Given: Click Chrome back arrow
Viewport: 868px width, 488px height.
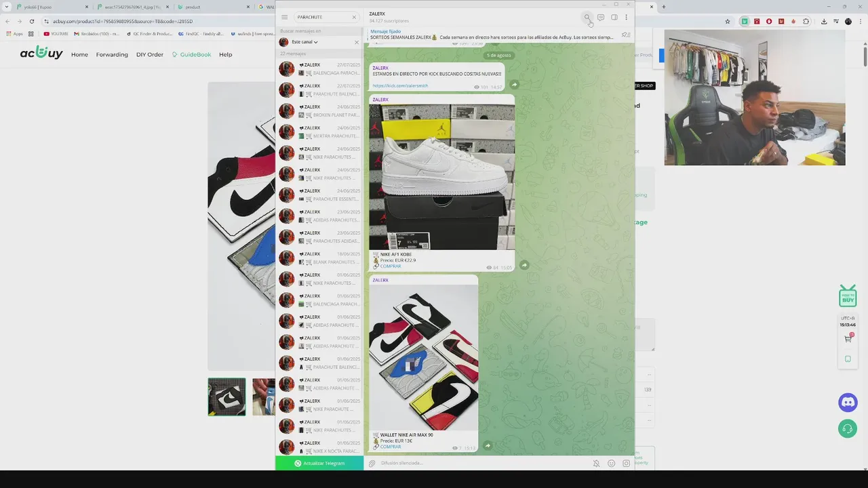Looking at the screenshot, I should [x=8, y=21].
